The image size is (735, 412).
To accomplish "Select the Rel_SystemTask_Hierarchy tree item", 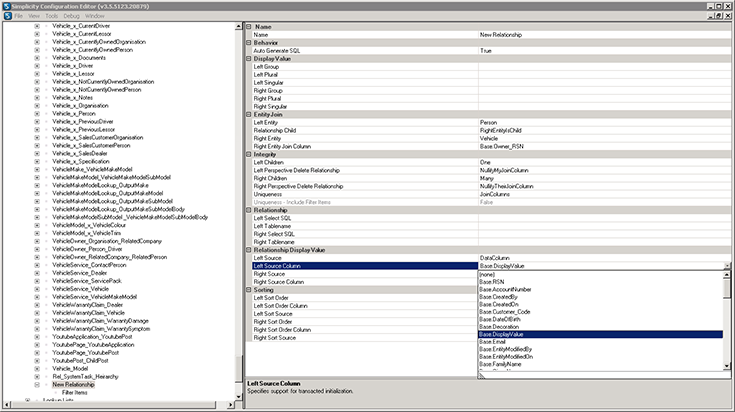I will (x=85, y=377).
